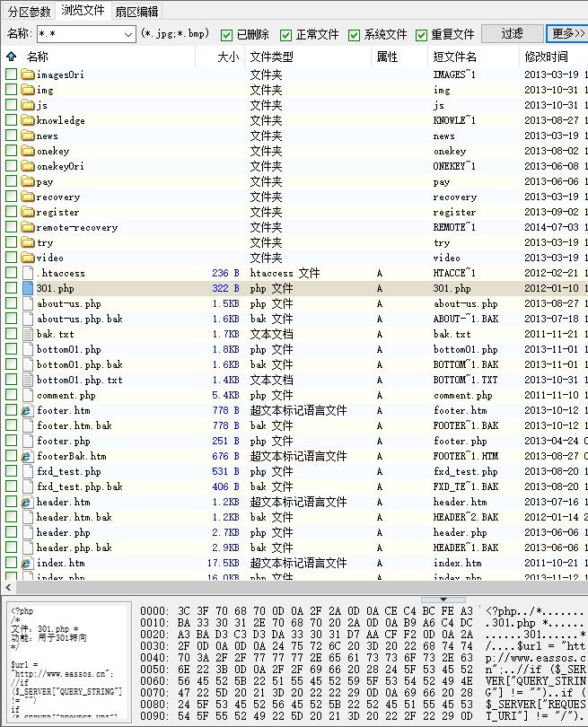Select the file named header.htm.bak

pos(75,517)
